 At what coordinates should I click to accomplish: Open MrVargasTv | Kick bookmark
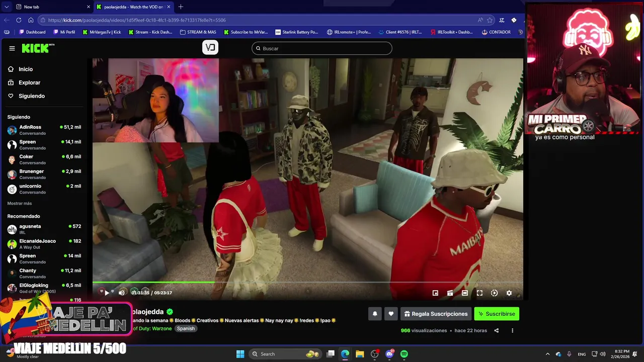102,32
